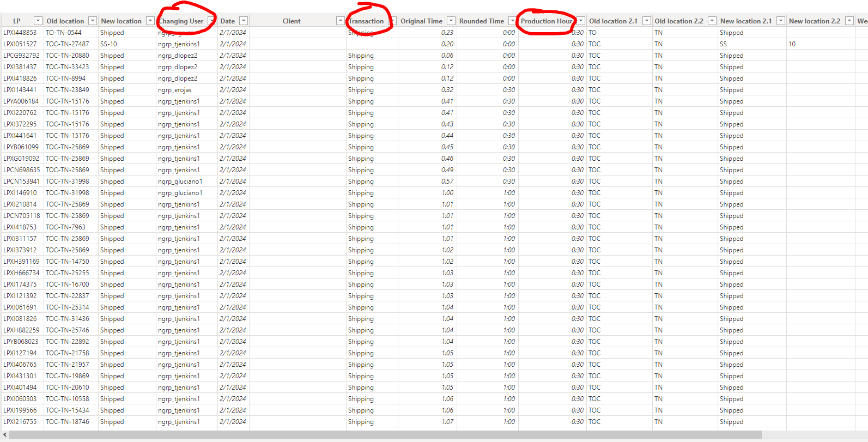868x442 pixels.
Task: Select the LP column header
Action: coord(17,21)
